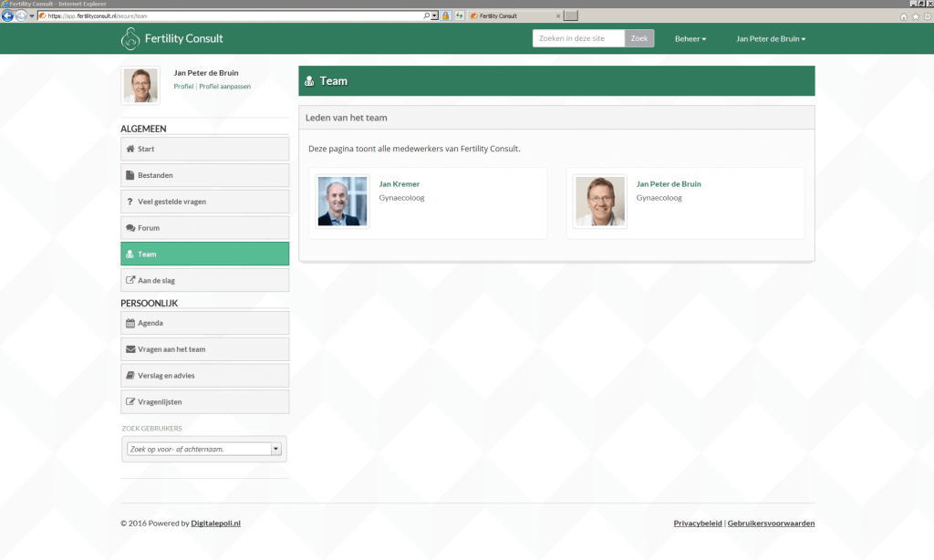The image size is (934, 560).
Task: Click the browser Home icon
Action: click(904, 16)
